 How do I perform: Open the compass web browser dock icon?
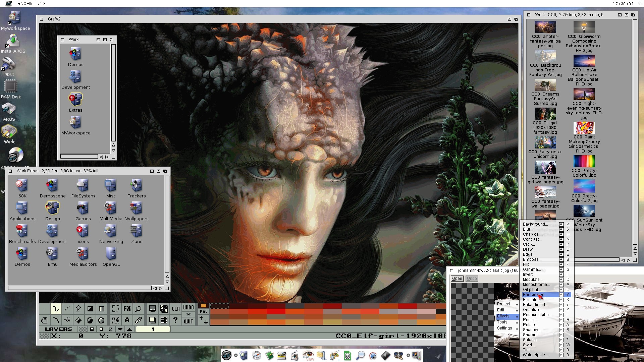257,355
